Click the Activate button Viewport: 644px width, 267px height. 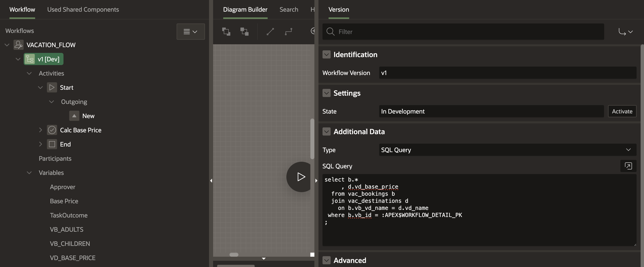tap(622, 111)
